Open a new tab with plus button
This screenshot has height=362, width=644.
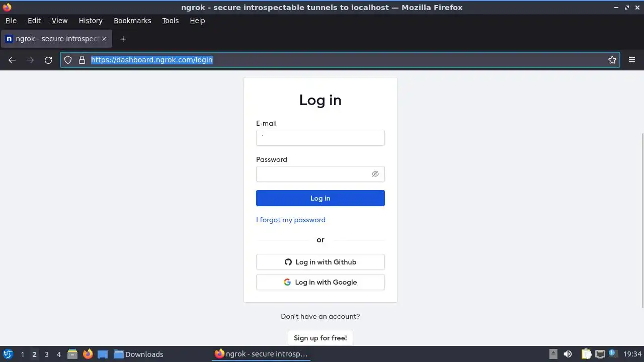pyautogui.click(x=123, y=39)
